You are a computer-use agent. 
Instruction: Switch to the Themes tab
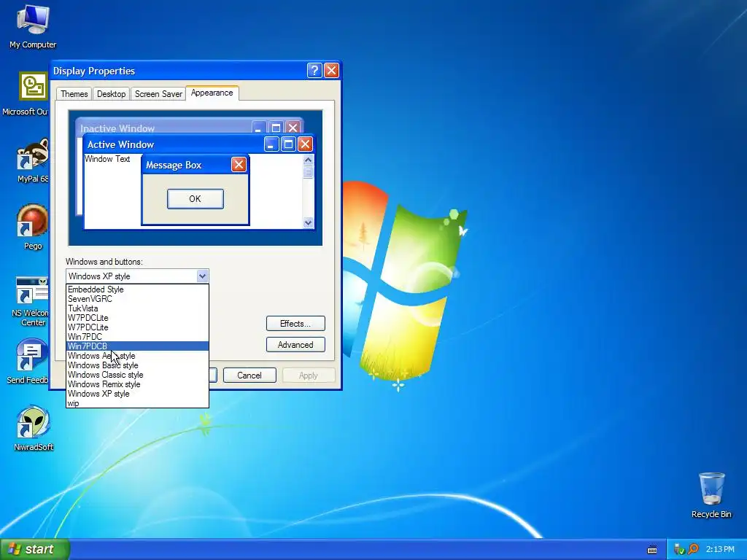point(74,94)
